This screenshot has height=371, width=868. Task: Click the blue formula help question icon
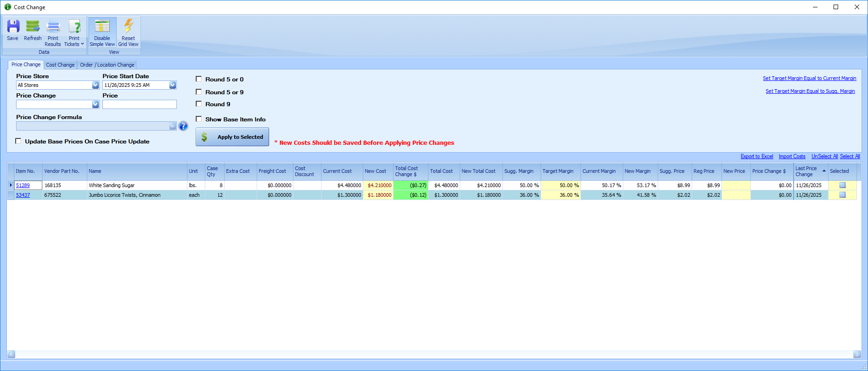pyautogui.click(x=183, y=126)
